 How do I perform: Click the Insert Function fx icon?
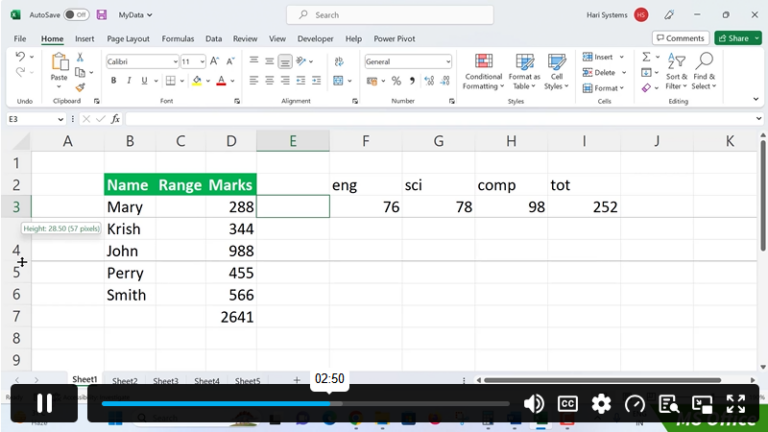[116, 119]
